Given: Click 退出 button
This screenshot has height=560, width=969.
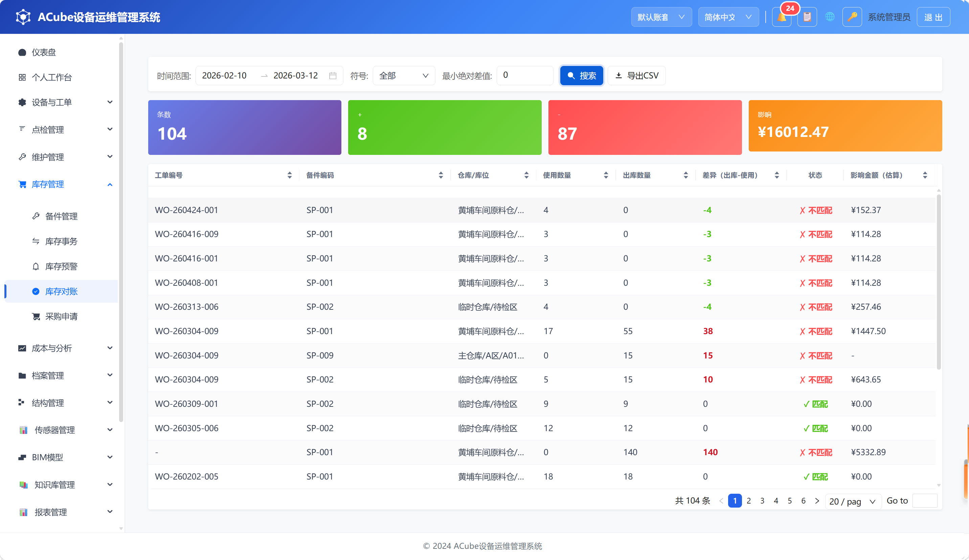Looking at the screenshot, I should (x=933, y=17).
